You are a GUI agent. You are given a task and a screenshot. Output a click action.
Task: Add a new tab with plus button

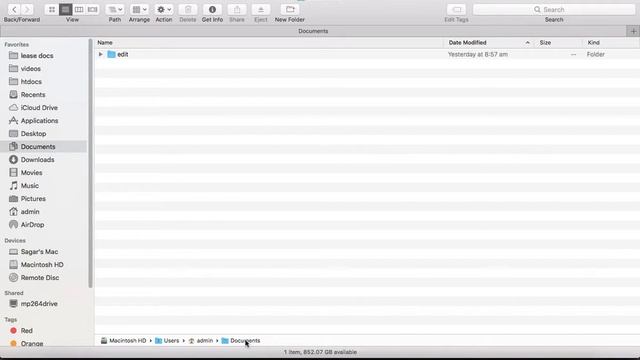click(633, 31)
